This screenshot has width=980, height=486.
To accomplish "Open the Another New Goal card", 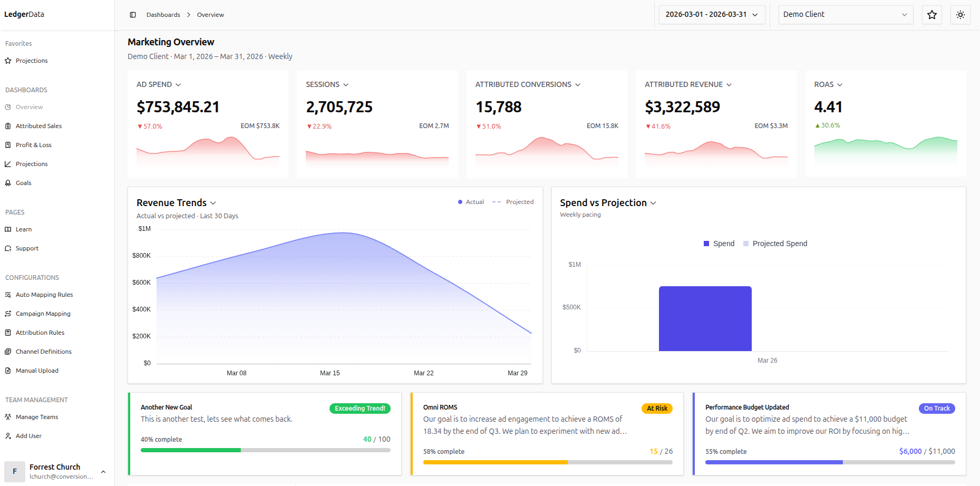I will pyautogui.click(x=265, y=434).
